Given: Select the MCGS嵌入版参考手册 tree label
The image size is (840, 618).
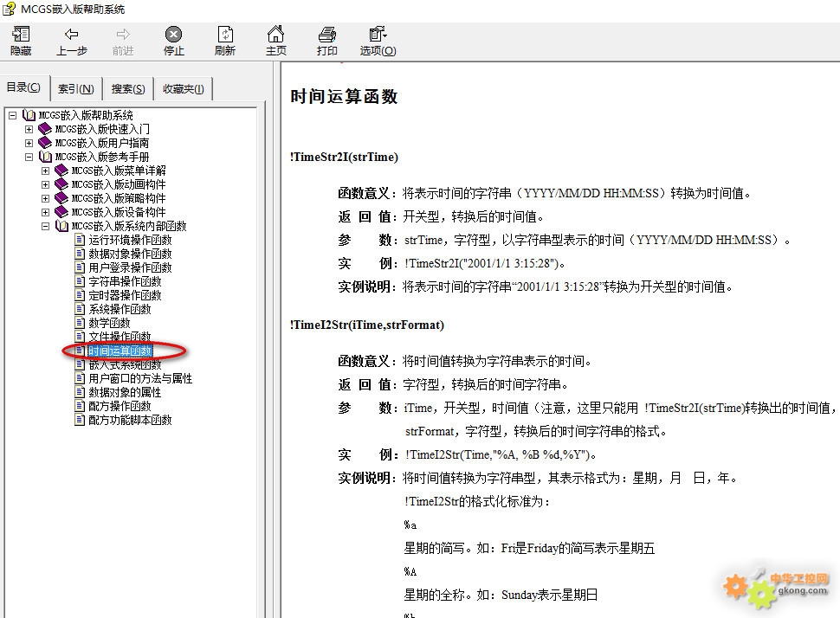Looking at the screenshot, I should [102, 157].
